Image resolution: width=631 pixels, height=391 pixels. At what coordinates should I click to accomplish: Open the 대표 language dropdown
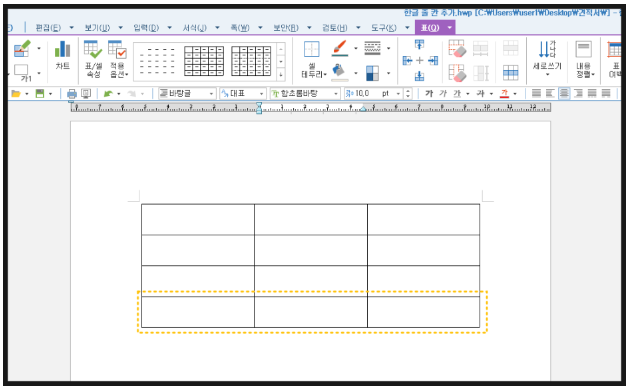coord(243,94)
